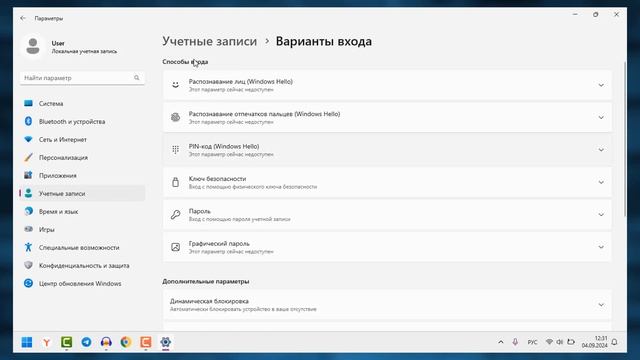
Task: Click the Игры gamepad icon
Action: coord(28,229)
